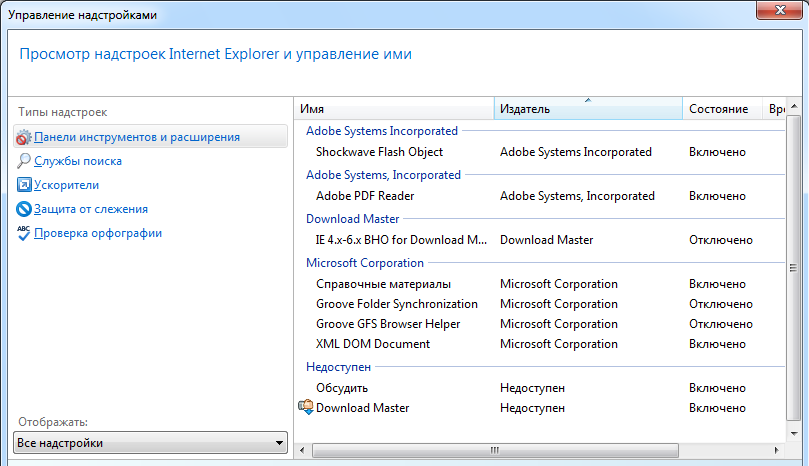Collapse the Adobe Systems Incorporated group
This screenshot has width=809, height=466.
coord(381,131)
